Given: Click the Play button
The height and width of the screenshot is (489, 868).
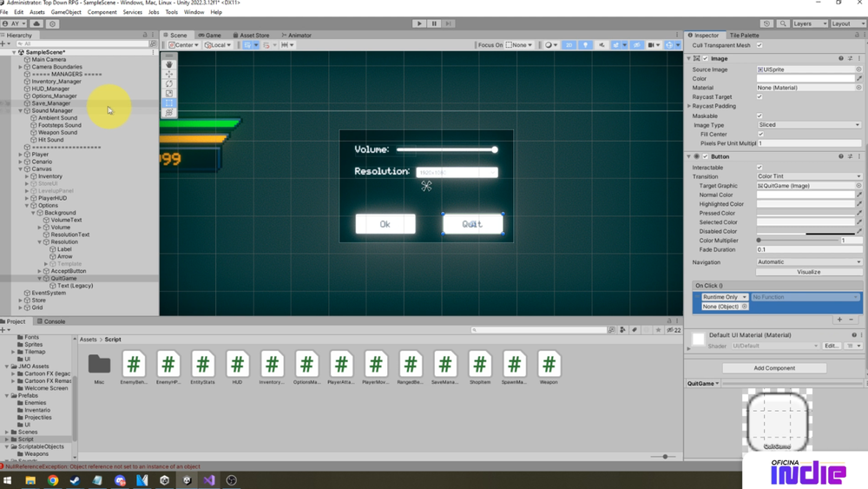Looking at the screenshot, I should coord(419,23).
